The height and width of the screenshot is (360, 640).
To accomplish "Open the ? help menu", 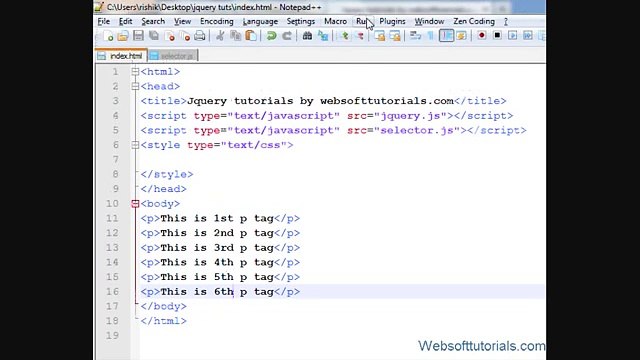I will pyautogui.click(x=506, y=21).
